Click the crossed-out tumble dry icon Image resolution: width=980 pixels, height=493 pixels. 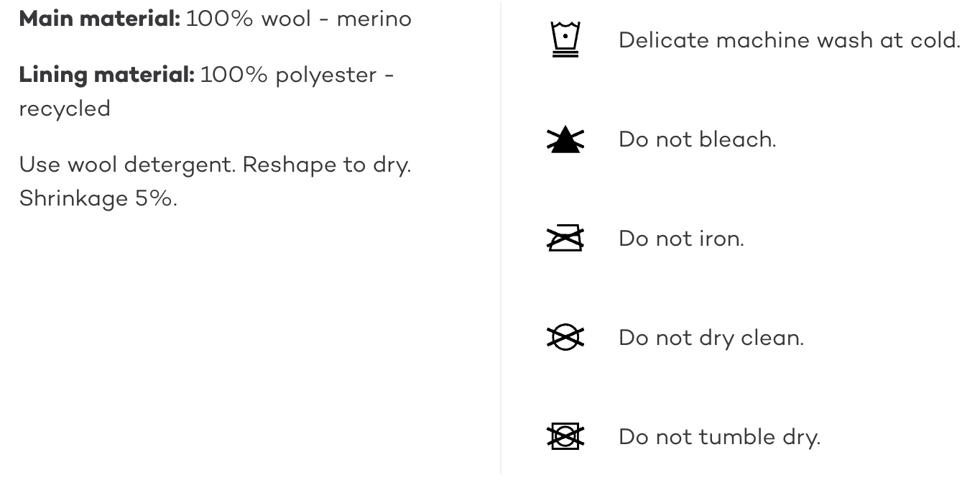(x=565, y=436)
